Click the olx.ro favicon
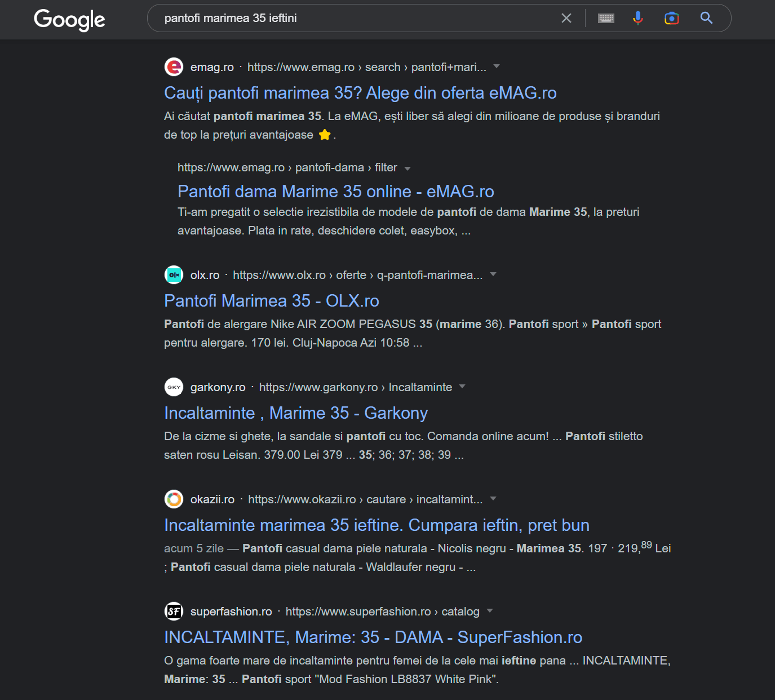The width and height of the screenshot is (775, 700). tap(174, 275)
